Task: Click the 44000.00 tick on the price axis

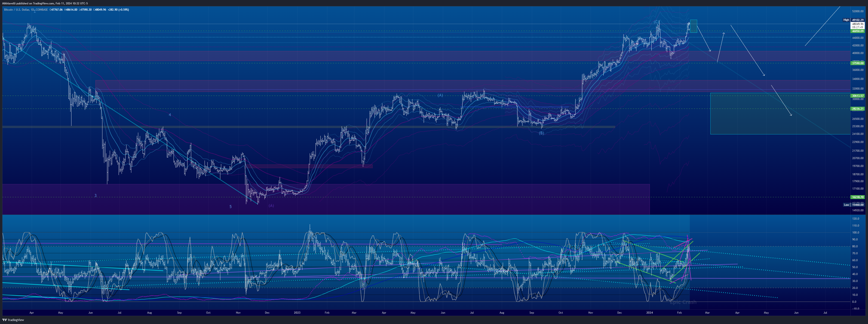Action: tap(858, 38)
